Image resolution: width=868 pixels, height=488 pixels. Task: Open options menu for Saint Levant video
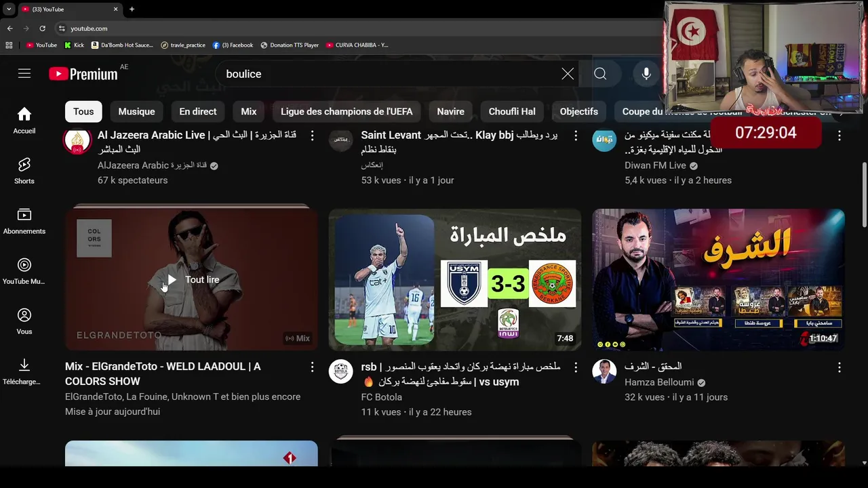click(576, 136)
